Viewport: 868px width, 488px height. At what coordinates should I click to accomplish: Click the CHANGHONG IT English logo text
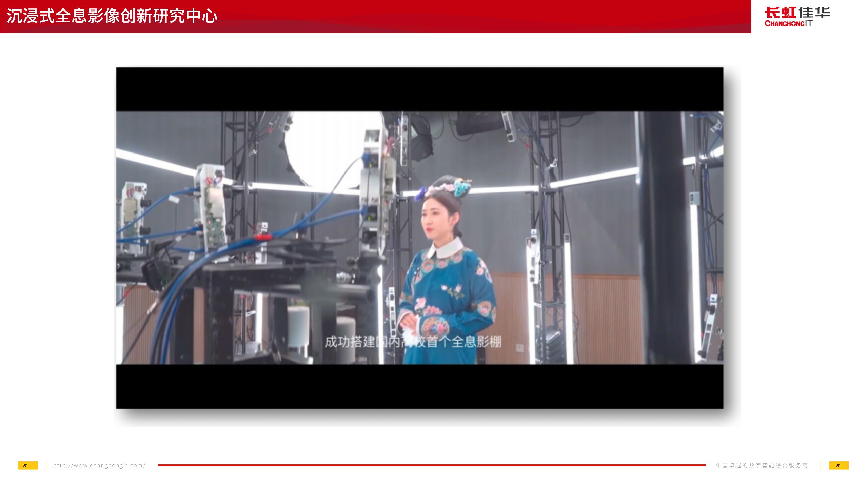pyautogui.click(x=788, y=24)
